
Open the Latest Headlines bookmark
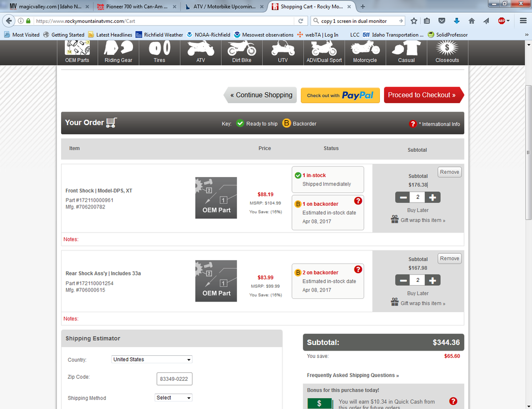tap(110, 35)
